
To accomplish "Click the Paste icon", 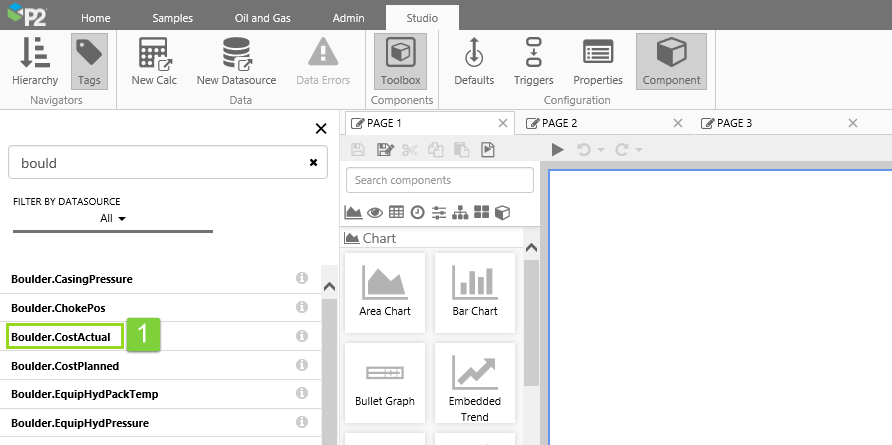I will 461,150.
